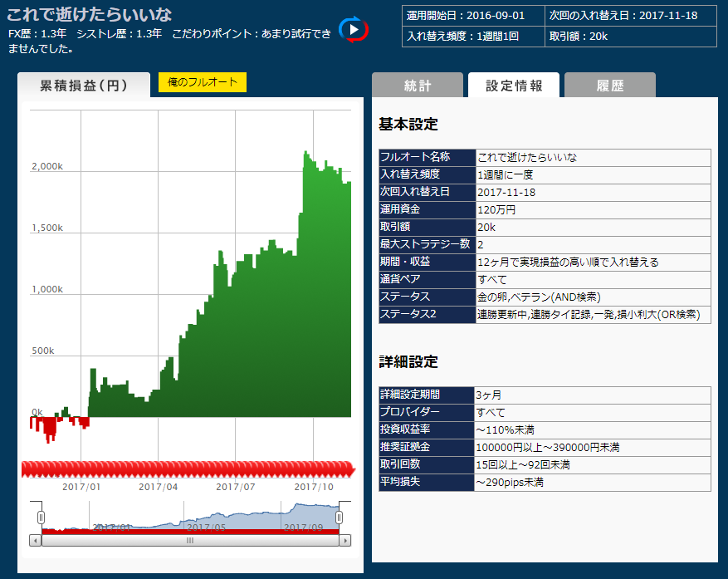Click the circular play/refresh icon
The image size is (728, 579).
[x=354, y=30]
